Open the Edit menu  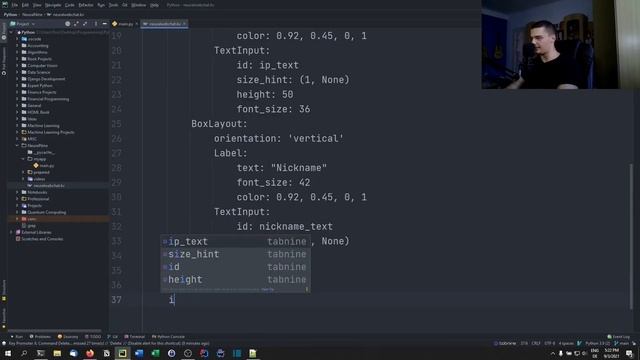[25, 5]
